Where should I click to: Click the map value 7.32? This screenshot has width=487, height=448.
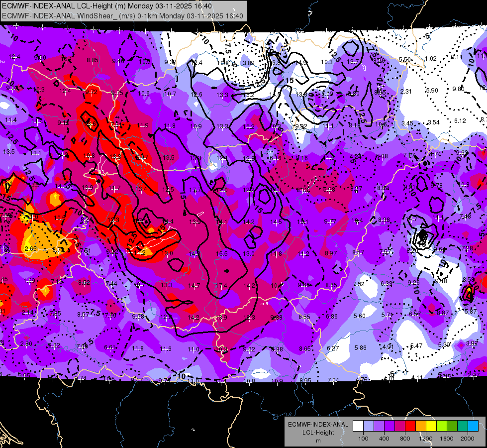359,284
